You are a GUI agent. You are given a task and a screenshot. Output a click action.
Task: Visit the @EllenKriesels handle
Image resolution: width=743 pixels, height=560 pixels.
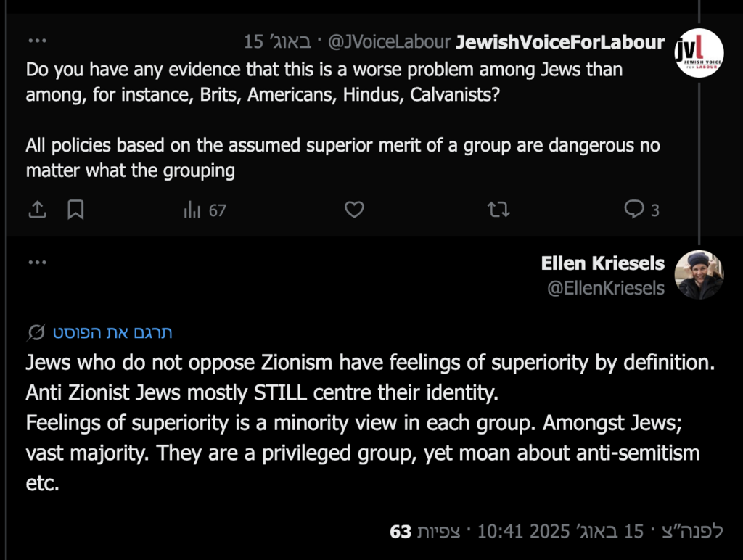pos(606,288)
